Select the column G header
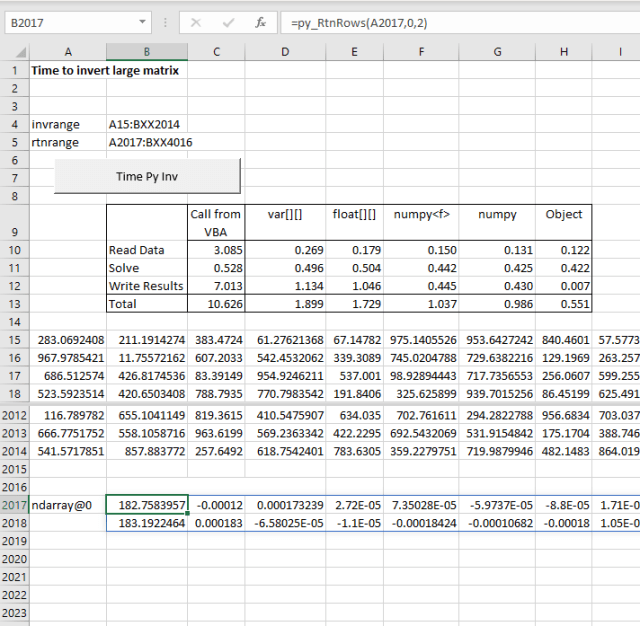 click(497, 51)
